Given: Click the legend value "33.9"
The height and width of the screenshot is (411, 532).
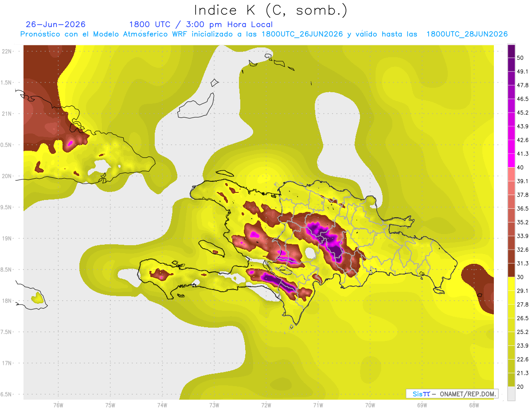Looking at the screenshot, I should coord(522,236).
